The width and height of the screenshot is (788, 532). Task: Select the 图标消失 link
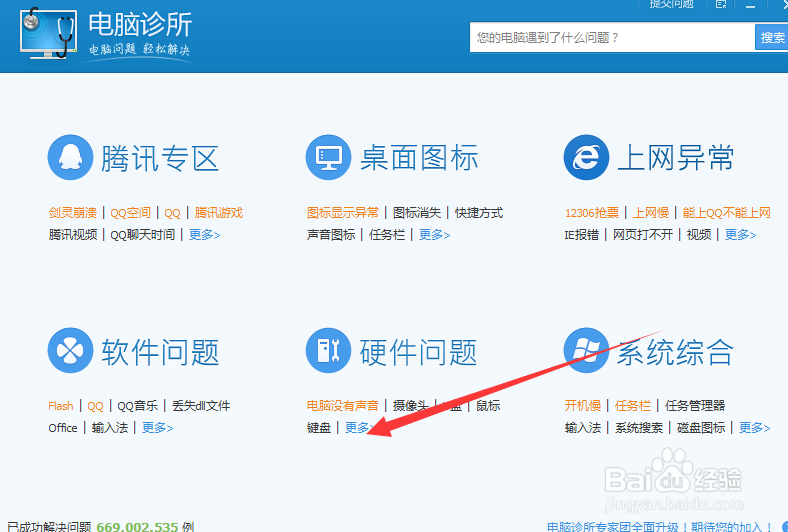417,213
